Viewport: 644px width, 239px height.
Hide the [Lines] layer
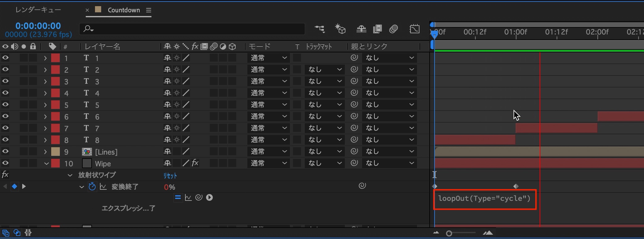click(x=5, y=151)
